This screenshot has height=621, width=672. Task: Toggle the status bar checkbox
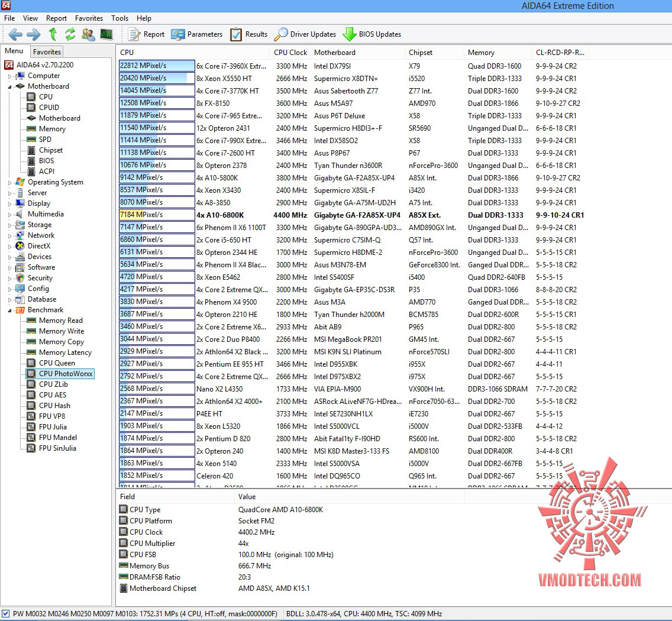click(x=5, y=614)
